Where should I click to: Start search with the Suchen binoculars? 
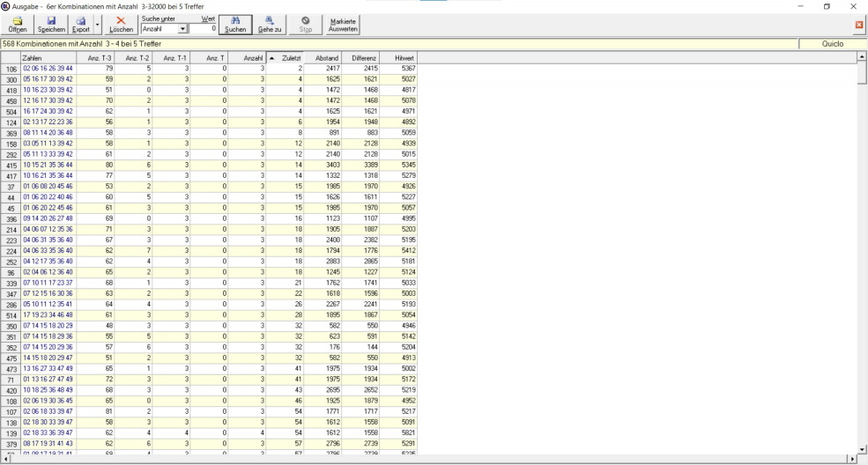coord(235,24)
